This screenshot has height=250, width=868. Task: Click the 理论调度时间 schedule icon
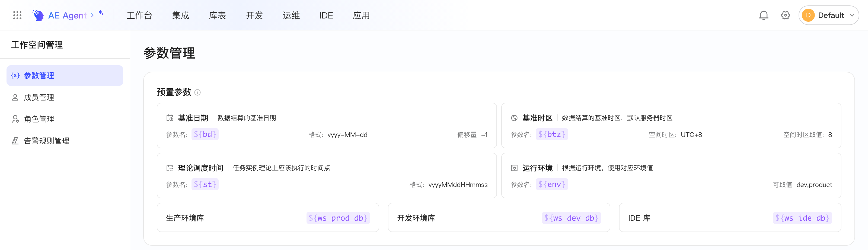(170, 168)
